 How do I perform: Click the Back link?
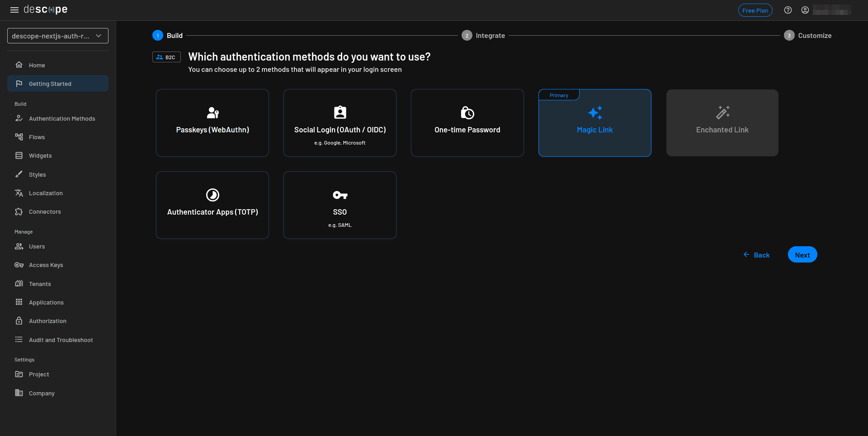(x=757, y=255)
